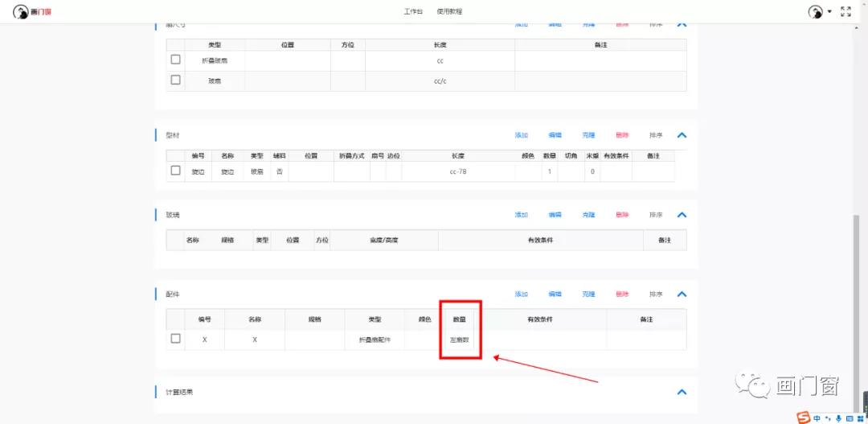The height and width of the screenshot is (424, 868).
Task: Switch IME language via 中 icon
Action: tap(817, 418)
